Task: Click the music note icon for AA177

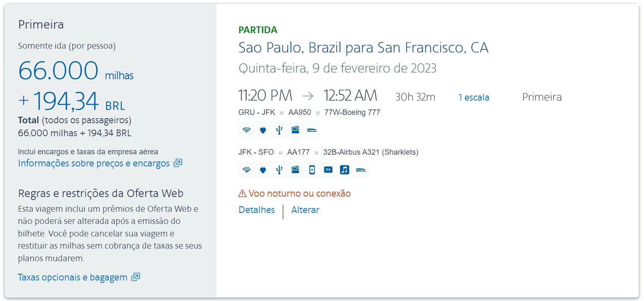Action: click(344, 170)
